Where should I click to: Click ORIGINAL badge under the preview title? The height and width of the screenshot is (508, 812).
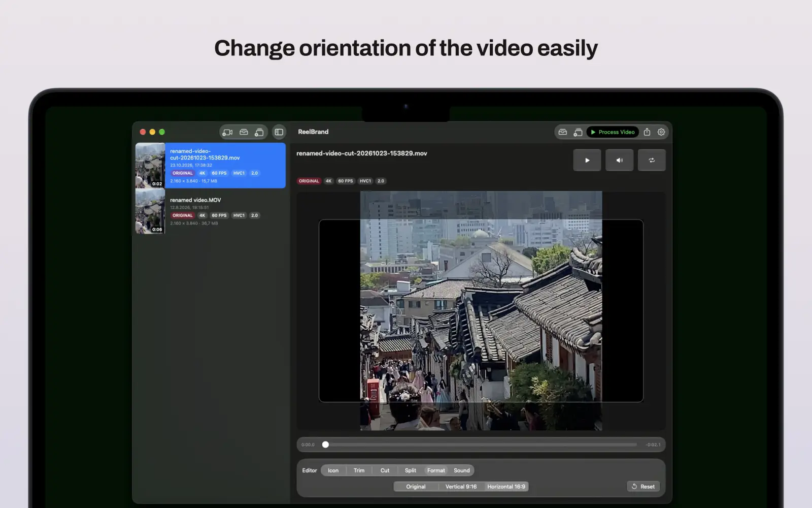click(309, 181)
